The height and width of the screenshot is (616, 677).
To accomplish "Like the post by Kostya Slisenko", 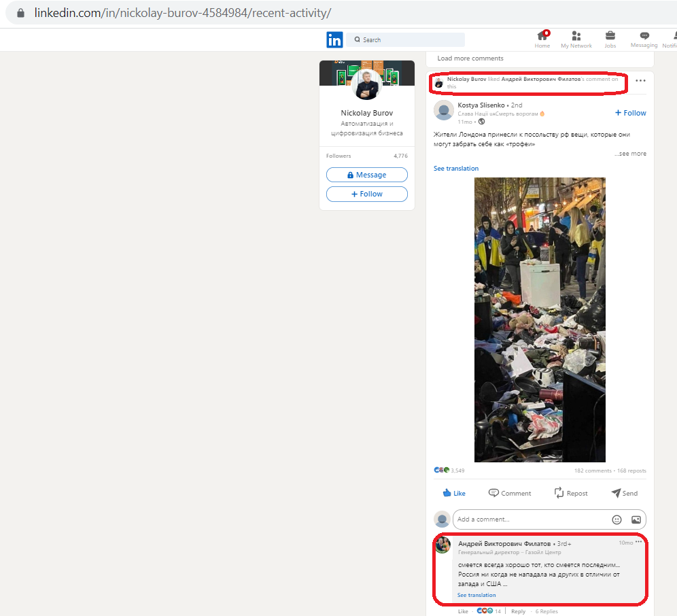I will [x=454, y=494].
